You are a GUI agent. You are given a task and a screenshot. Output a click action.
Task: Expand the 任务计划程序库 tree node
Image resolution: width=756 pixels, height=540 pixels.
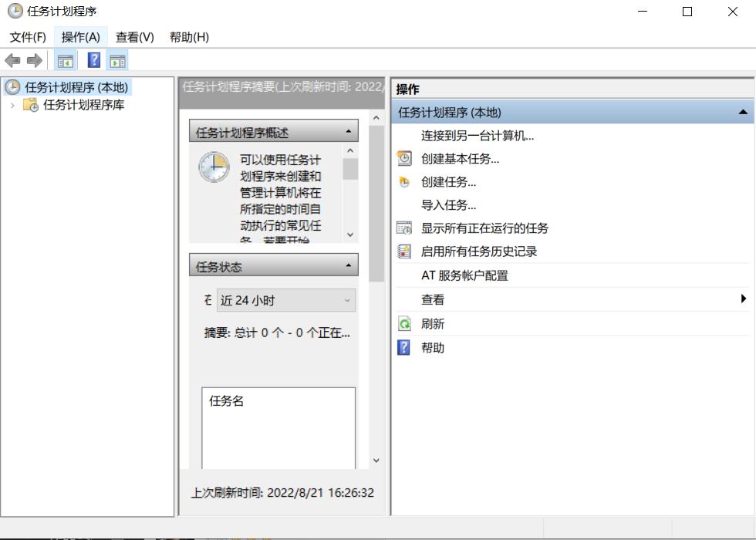[12, 105]
